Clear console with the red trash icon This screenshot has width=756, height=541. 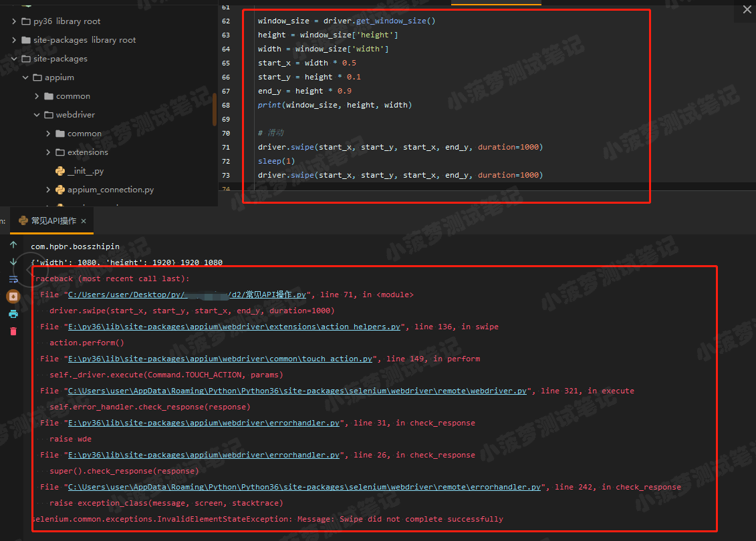tap(13, 331)
